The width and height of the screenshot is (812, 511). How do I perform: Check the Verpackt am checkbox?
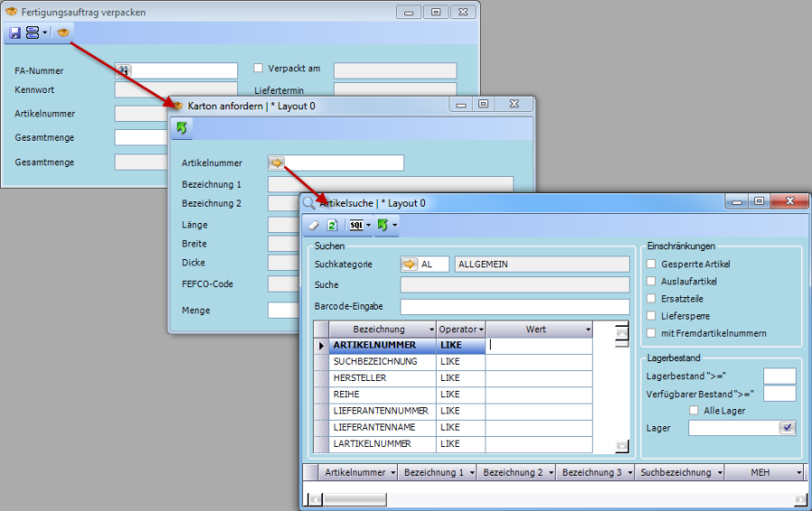coord(258,68)
